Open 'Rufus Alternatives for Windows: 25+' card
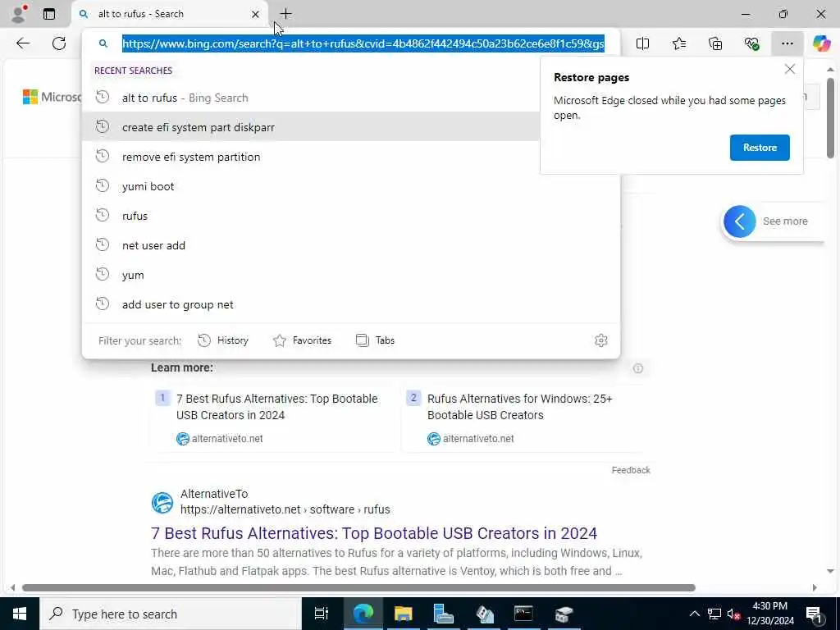Screen dimensions: 840x630 (525, 418)
